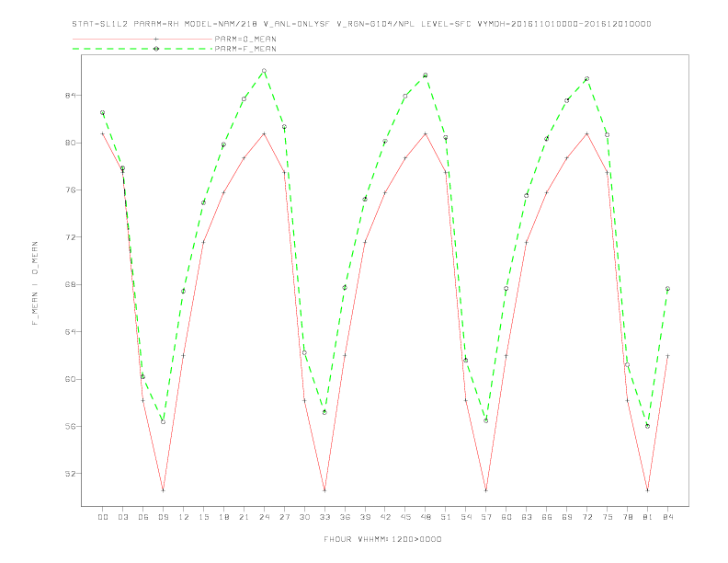Viewport: 728px width, 563px height.
Task: Click y-axis tick label 76
Action: click(x=70, y=190)
